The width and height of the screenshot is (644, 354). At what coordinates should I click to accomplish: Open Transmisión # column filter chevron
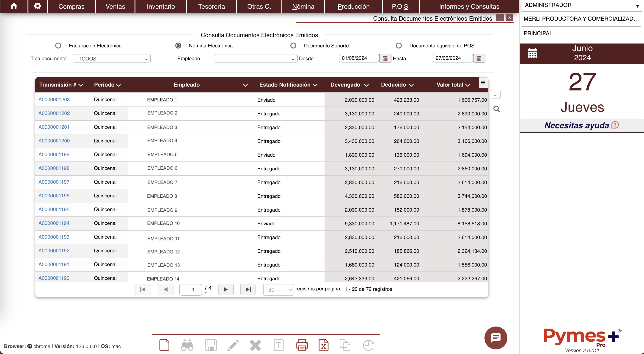(80, 85)
